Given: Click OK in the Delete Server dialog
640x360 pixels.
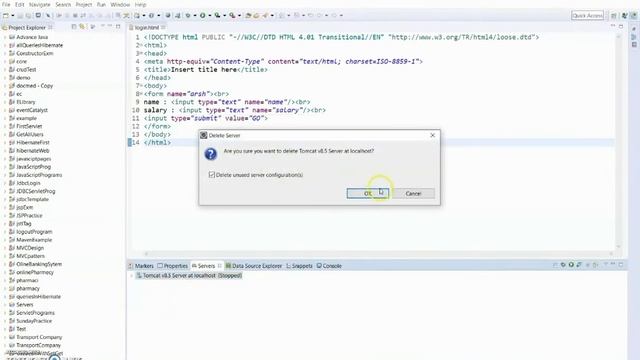Looking at the screenshot, I should click(367, 193).
